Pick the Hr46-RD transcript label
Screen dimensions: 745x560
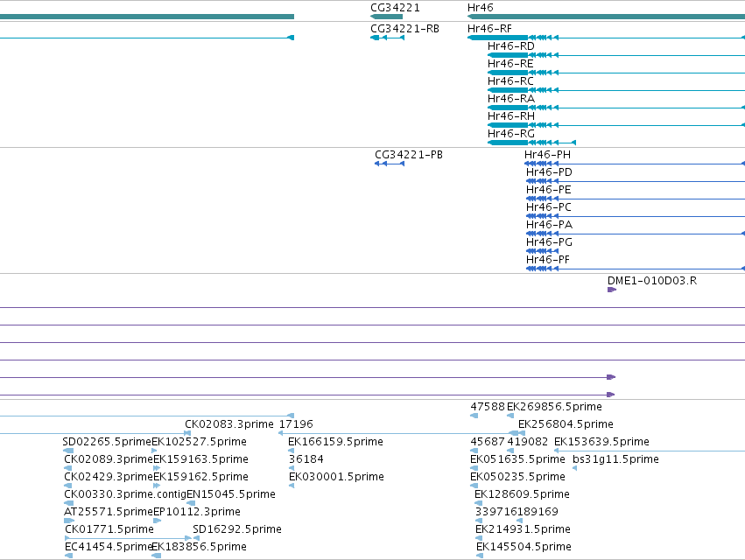[510, 46]
